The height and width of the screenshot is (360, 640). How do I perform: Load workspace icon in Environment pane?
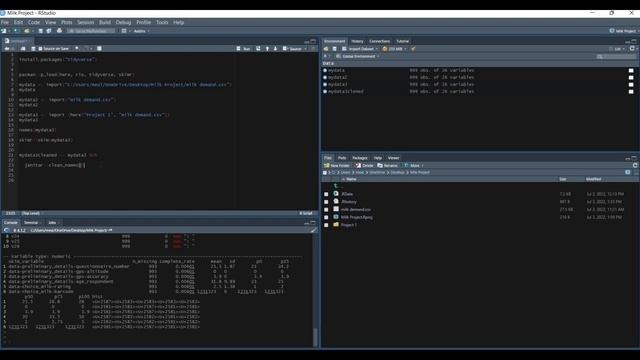pyautogui.click(x=326, y=49)
